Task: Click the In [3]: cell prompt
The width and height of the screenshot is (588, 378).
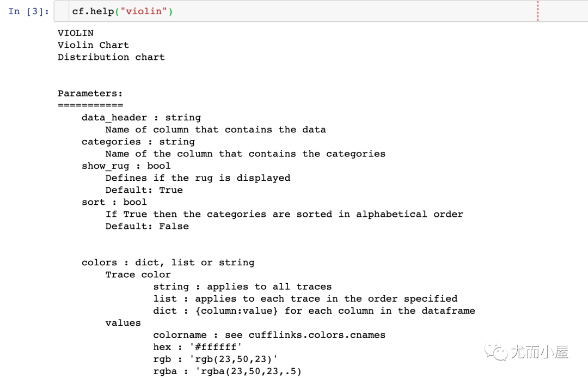Action: click(29, 11)
